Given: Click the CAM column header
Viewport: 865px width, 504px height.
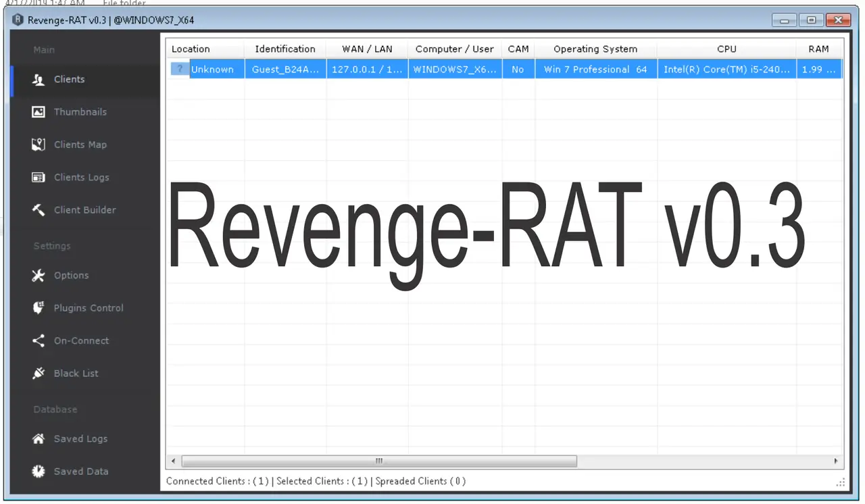Looking at the screenshot, I should coord(518,49).
